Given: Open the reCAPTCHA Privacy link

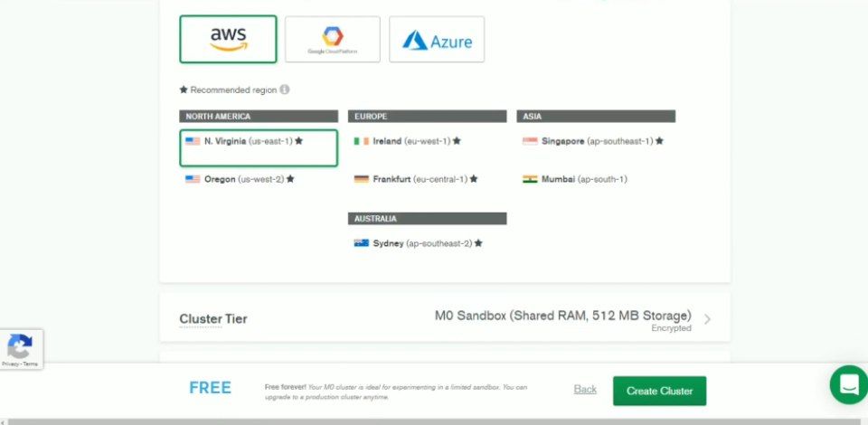Looking at the screenshot, I should (x=10, y=364).
